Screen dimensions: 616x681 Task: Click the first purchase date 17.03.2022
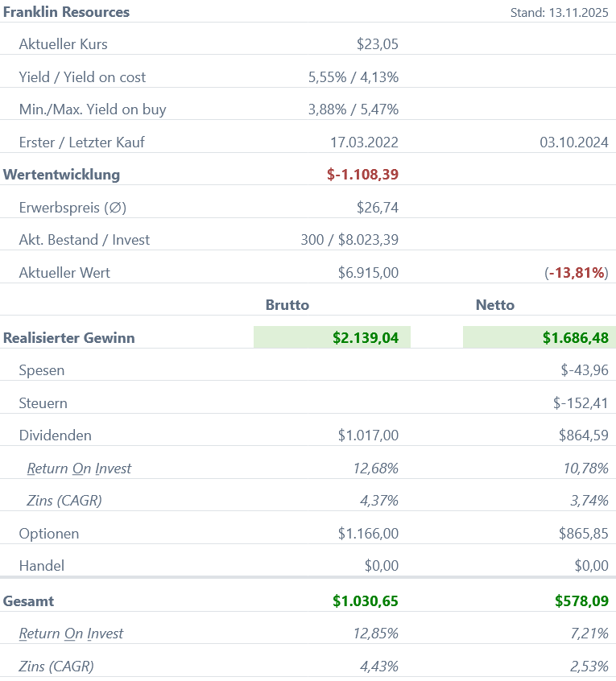point(364,142)
